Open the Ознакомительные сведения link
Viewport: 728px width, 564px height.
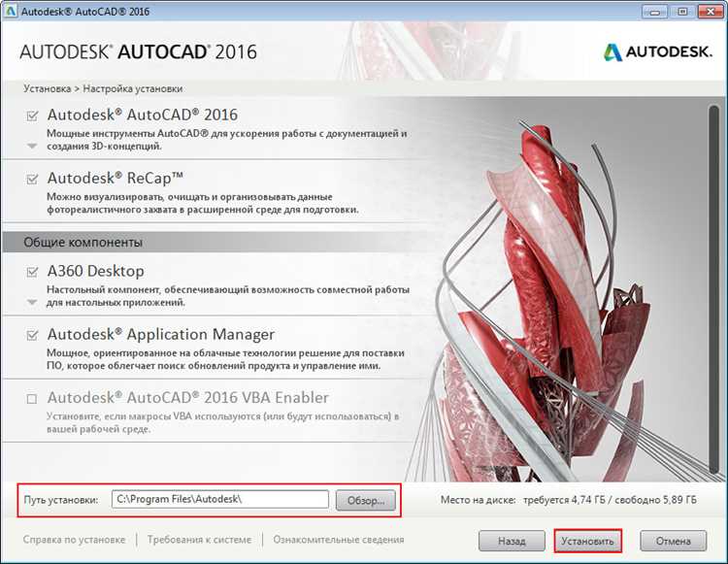[x=339, y=540]
